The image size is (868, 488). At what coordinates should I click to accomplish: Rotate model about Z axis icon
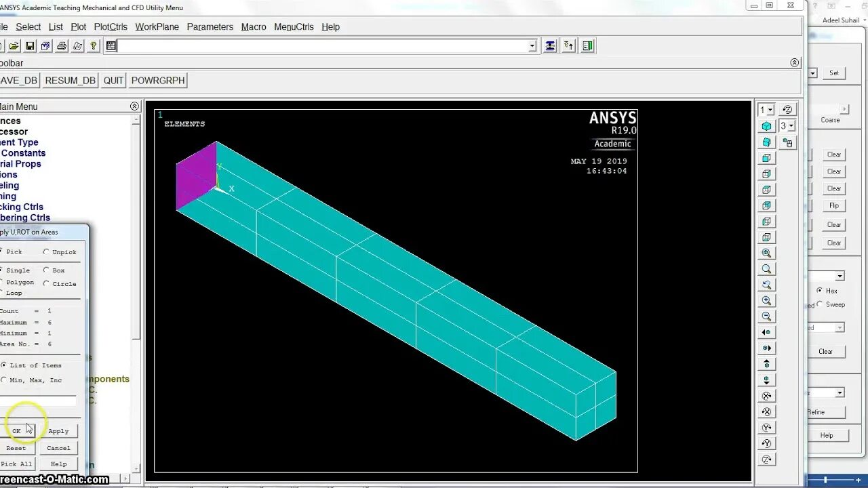[766, 459]
